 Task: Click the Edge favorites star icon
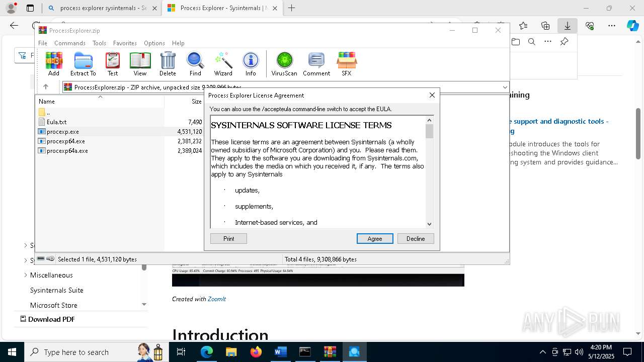(x=523, y=26)
